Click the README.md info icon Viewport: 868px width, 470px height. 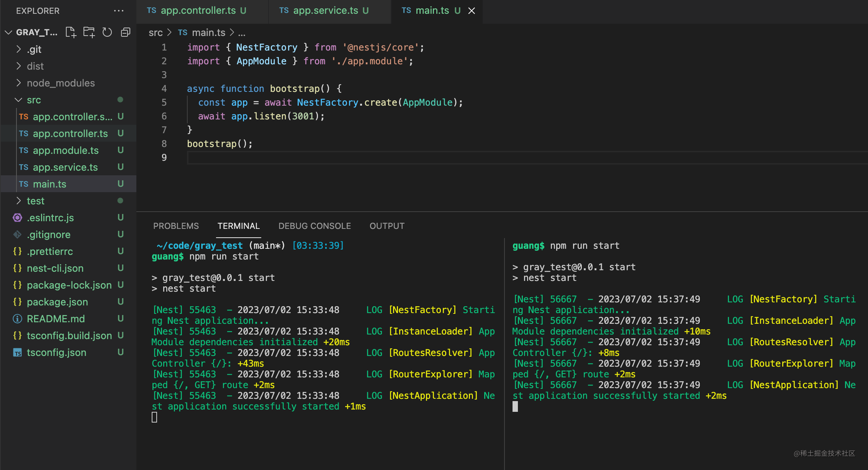coord(18,319)
